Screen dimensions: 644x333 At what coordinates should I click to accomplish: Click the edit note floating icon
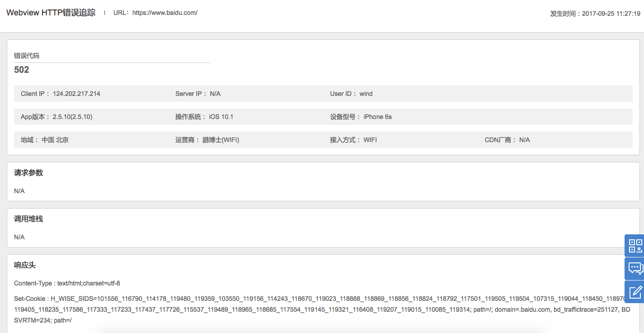pyautogui.click(x=635, y=292)
